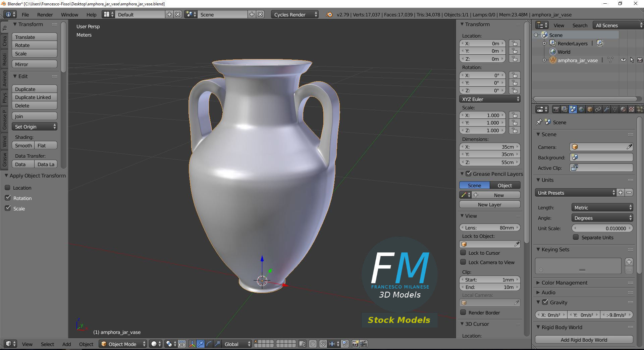Click the pivot point selector icon
The height and width of the screenshot is (350, 644).
[x=171, y=344]
